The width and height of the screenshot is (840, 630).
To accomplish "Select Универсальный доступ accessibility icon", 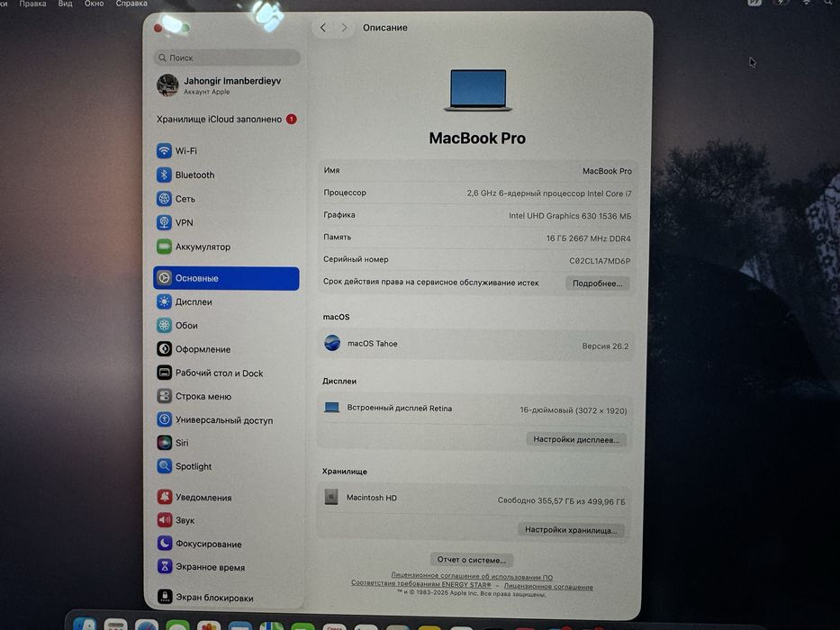I will (164, 419).
